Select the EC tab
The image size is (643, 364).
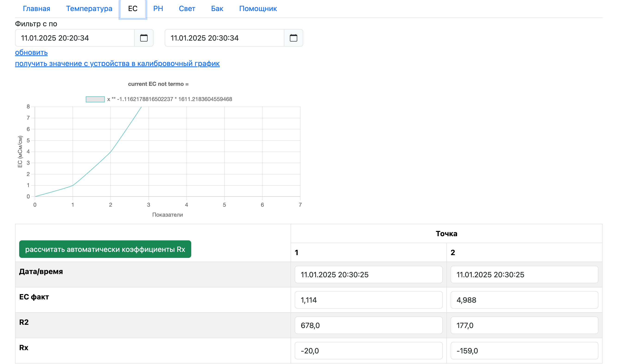pyautogui.click(x=133, y=9)
